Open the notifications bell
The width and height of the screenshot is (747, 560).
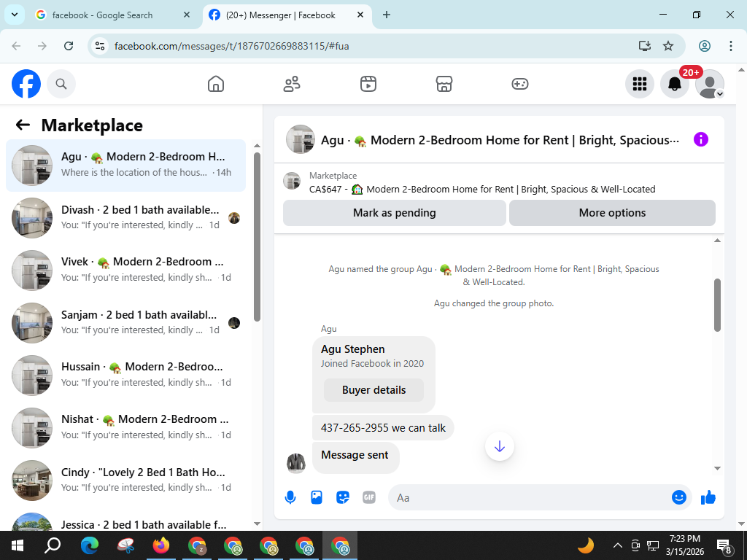point(675,84)
